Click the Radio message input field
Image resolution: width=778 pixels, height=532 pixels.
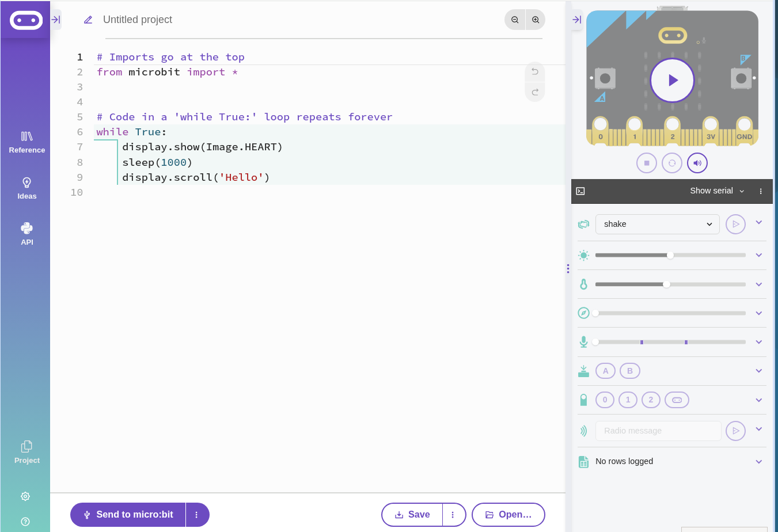[658, 431]
